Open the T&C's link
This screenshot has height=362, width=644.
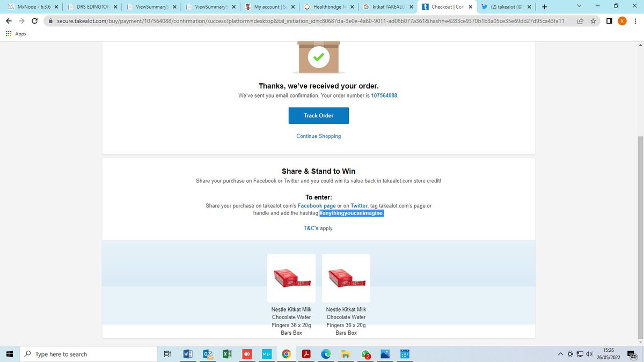tap(311, 228)
